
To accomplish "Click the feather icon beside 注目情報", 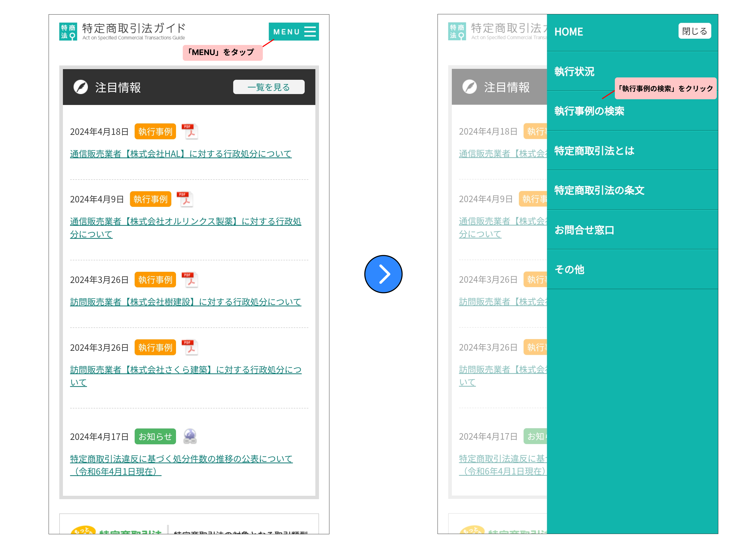I will click(81, 87).
